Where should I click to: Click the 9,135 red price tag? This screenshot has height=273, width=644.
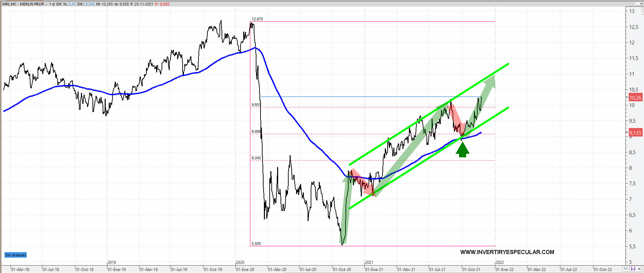click(x=635, y=133)
